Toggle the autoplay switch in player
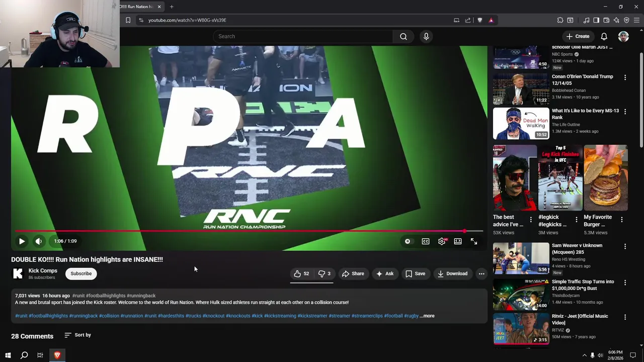 (408, 241)
